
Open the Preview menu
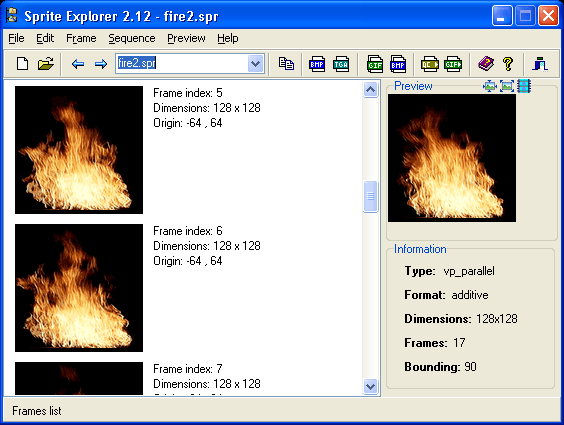[186, 38]
